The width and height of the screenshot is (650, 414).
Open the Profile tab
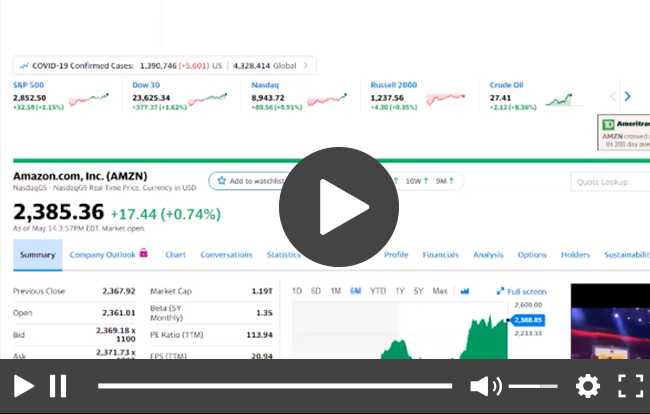tap(396, 255)
